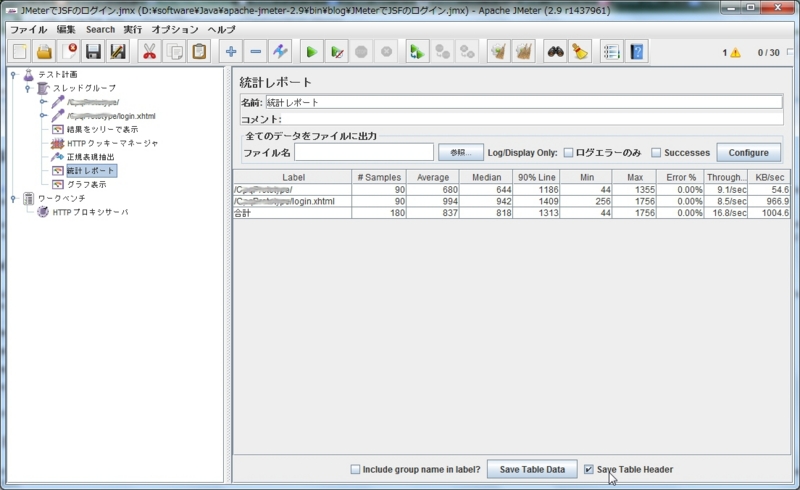Click the Remote start all icon
Screen dimensions: 800x490
(x=417, y=52)
